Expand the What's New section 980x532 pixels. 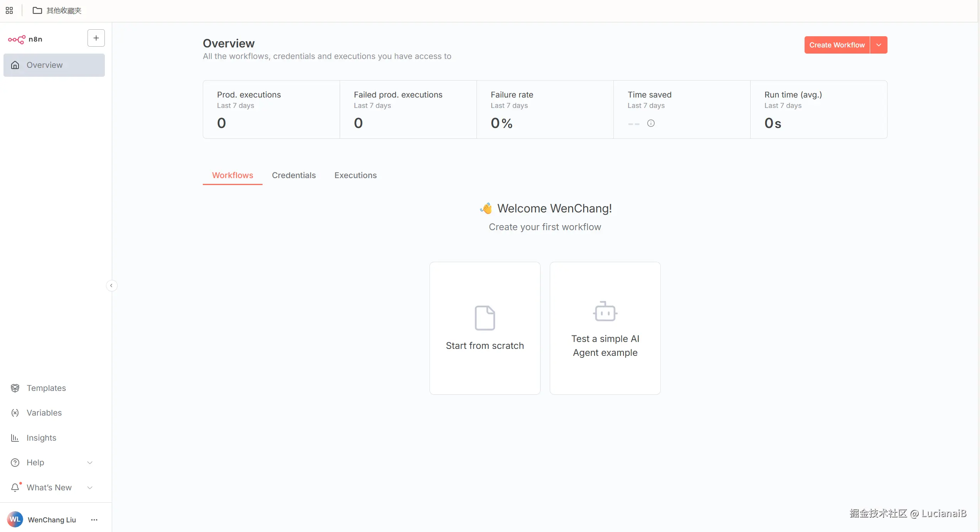click(90, 488)
